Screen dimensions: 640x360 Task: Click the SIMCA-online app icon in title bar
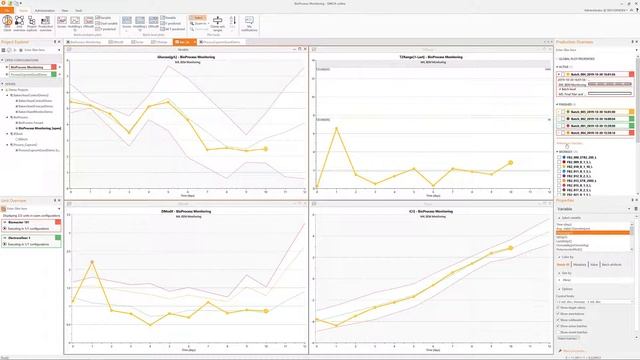(x=3, y=3)
